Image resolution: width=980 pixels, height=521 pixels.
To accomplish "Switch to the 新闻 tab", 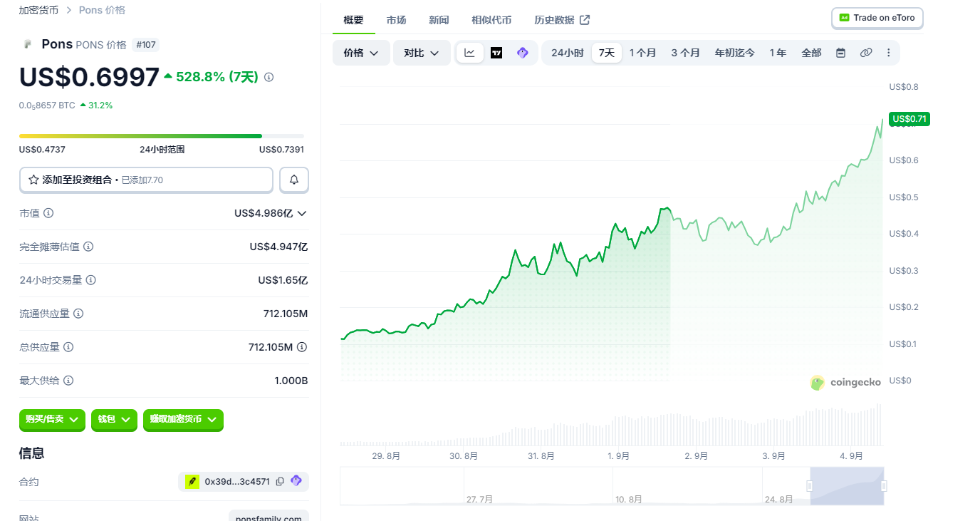I will (x=439, y=20).
